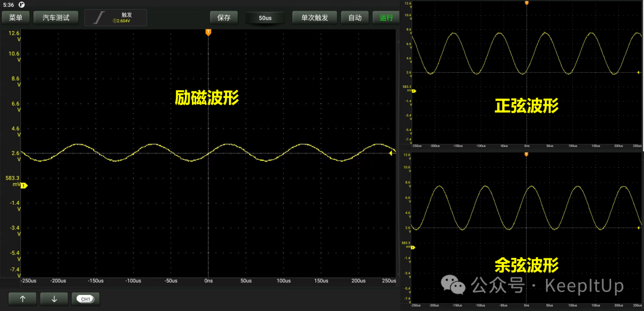
Task: Open the 菜单 menu button
Action: (16, 18)
